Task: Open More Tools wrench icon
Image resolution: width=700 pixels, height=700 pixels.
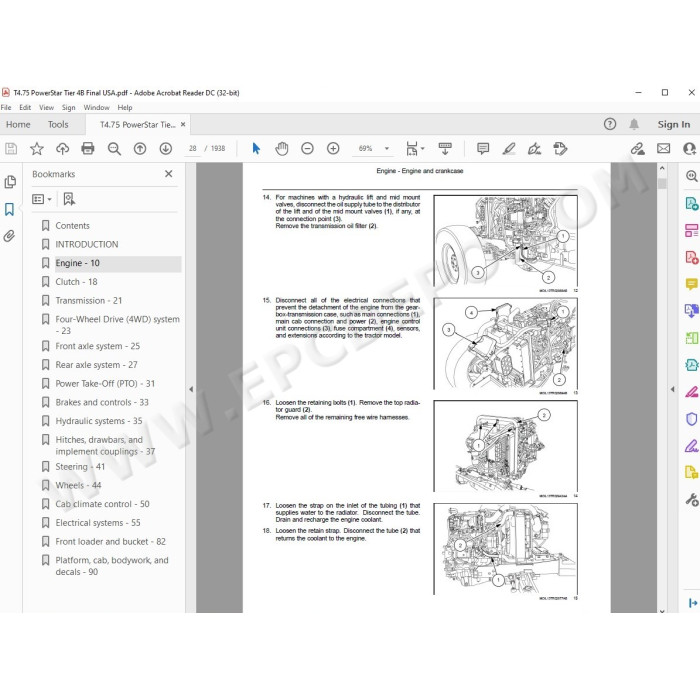Action: (692, 500)
